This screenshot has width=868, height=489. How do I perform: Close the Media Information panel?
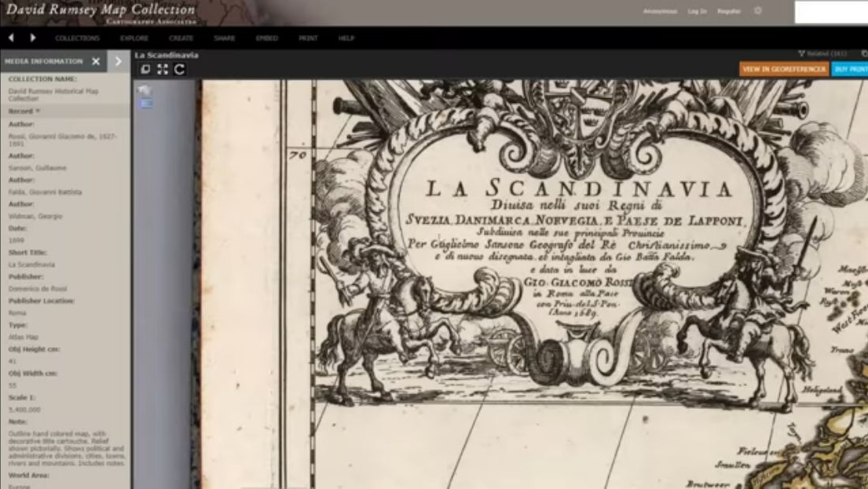coord(96,61)
